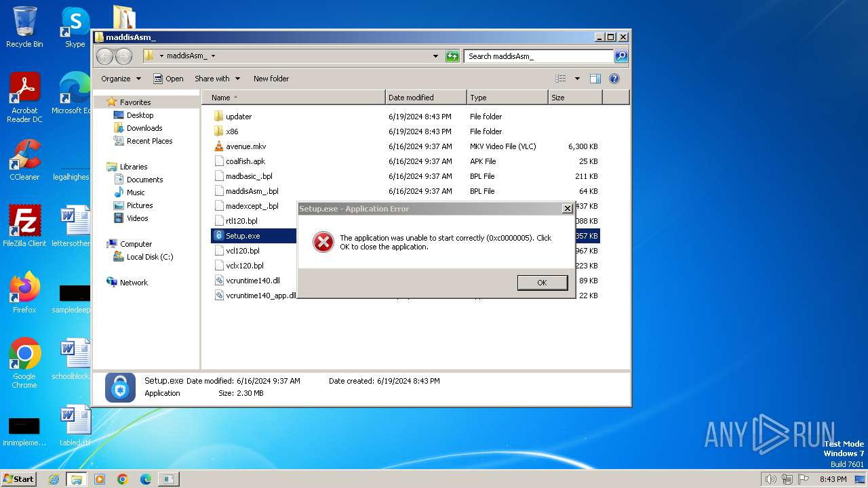Select the Firefox desktop icon
868x488 pixels.
click(24, 293)
